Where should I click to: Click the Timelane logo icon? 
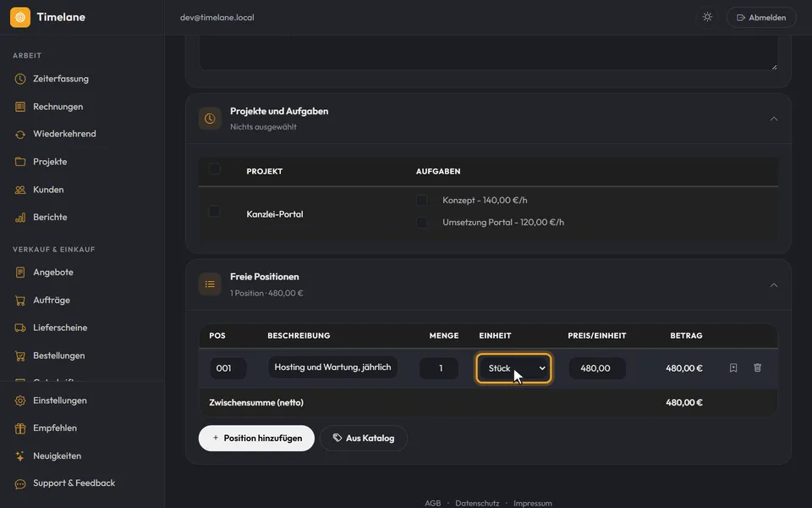(20, 17)
